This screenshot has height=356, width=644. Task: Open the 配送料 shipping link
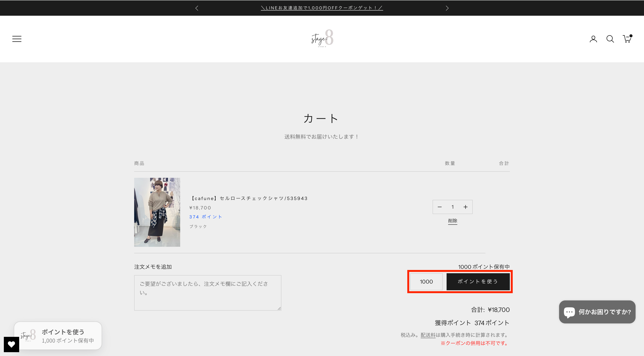tap(428, 335)
